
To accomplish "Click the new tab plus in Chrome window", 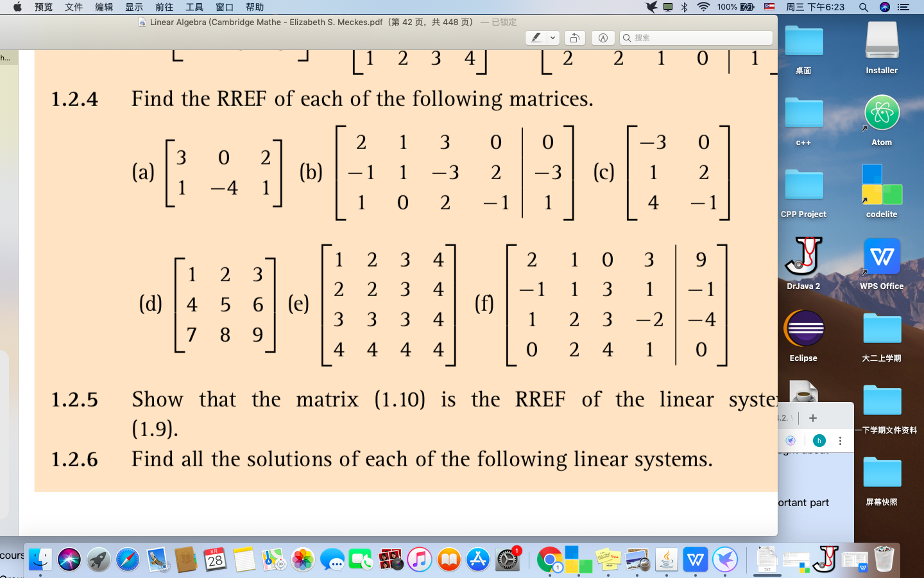I will tap(813, 418).
